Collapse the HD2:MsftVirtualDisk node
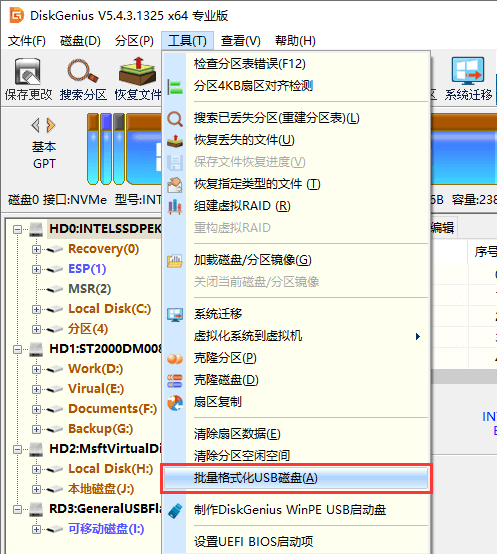This screenshot has width=497, height=554. [x=17, y=449]
